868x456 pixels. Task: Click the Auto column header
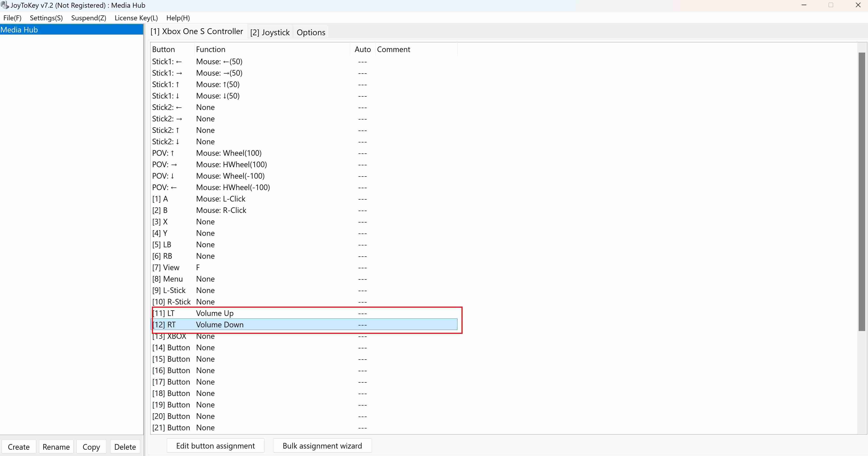(363, 49)
